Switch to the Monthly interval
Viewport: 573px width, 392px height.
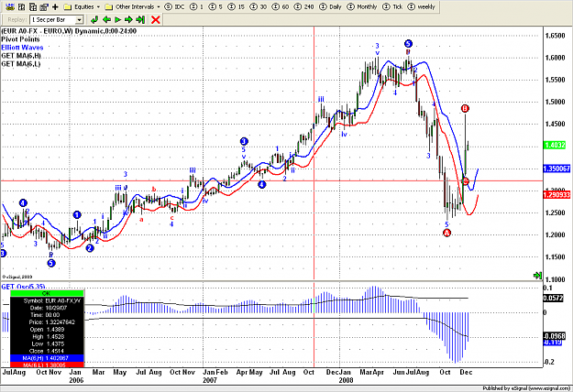(362, 6)
